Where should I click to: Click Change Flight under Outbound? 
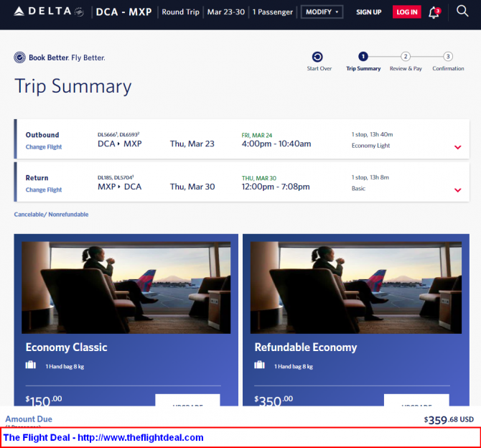[x=44, y=147]
